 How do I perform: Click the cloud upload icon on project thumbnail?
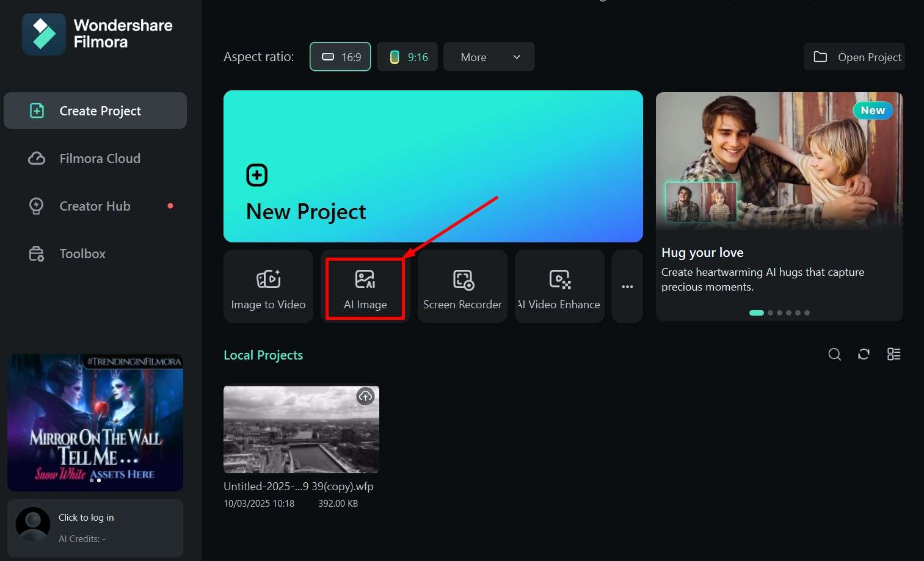pyautogui.click(x=365, y=396)
